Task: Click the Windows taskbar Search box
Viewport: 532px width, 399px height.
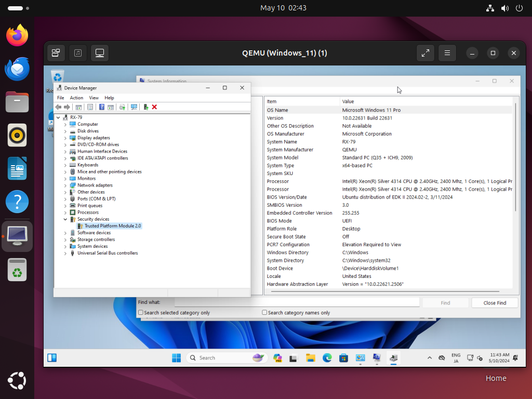Action: [227, 358]
